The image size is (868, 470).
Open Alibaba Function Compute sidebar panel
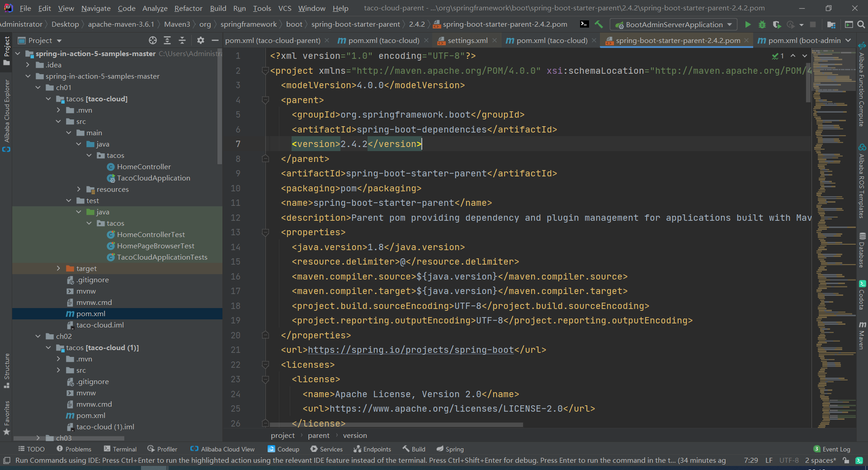tap(862, 84)
